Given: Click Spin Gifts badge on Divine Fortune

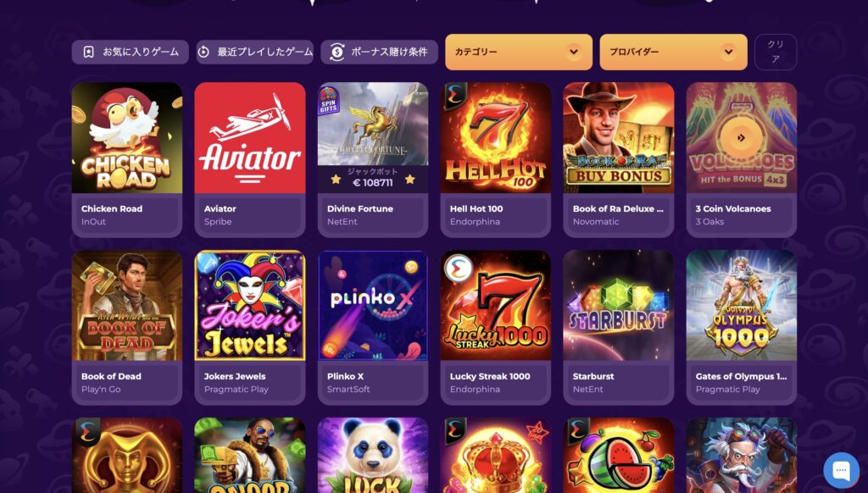Looking at the screenshot, I should pos(328,100).
